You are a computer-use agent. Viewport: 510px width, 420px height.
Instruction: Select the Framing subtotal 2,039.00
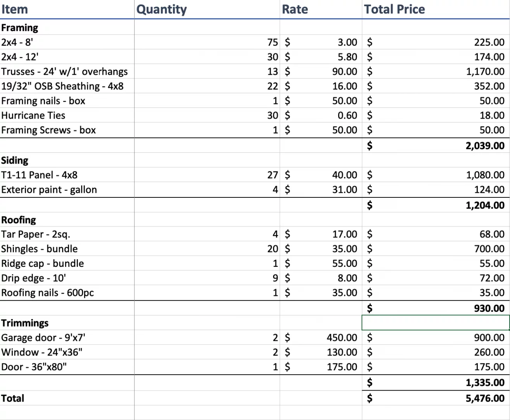click(x=436, y=145)
